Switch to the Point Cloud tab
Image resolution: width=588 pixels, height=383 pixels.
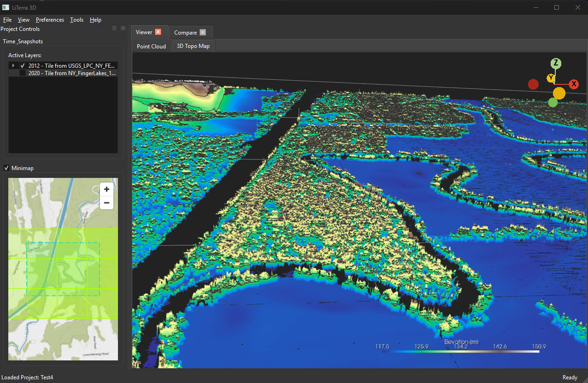151,46
